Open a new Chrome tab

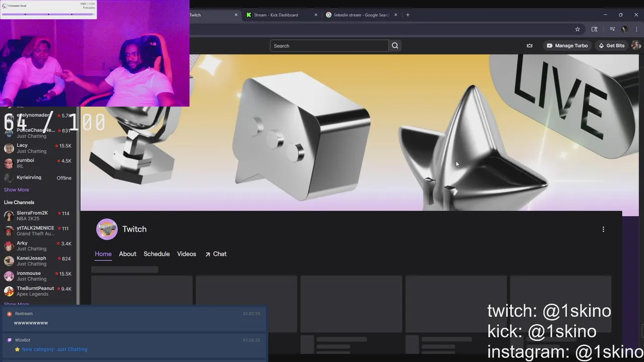point(408,15)
